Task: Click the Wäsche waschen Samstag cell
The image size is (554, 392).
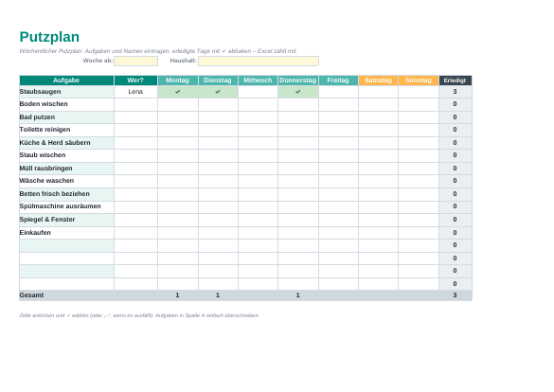Action: pos(379,181)
